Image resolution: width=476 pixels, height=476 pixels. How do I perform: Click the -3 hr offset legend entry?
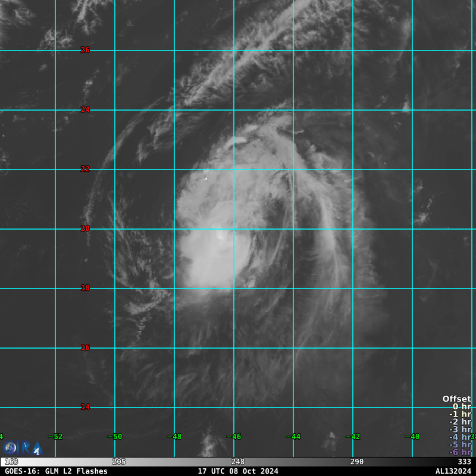[460, 429]
